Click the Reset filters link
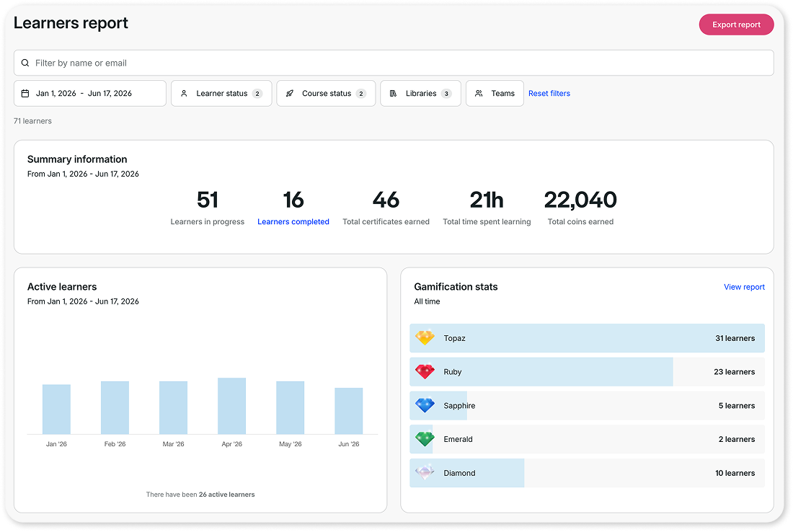793x532 pixels. click(x=549, y=93)
